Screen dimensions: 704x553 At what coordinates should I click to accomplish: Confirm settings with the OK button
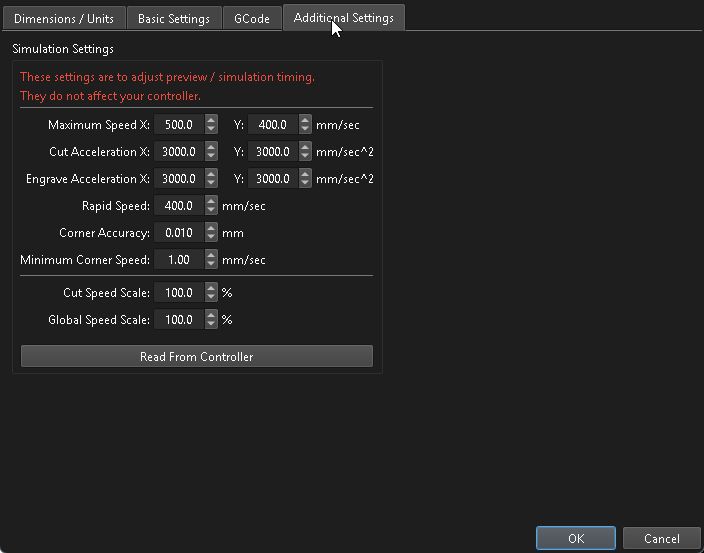(575, 538)
